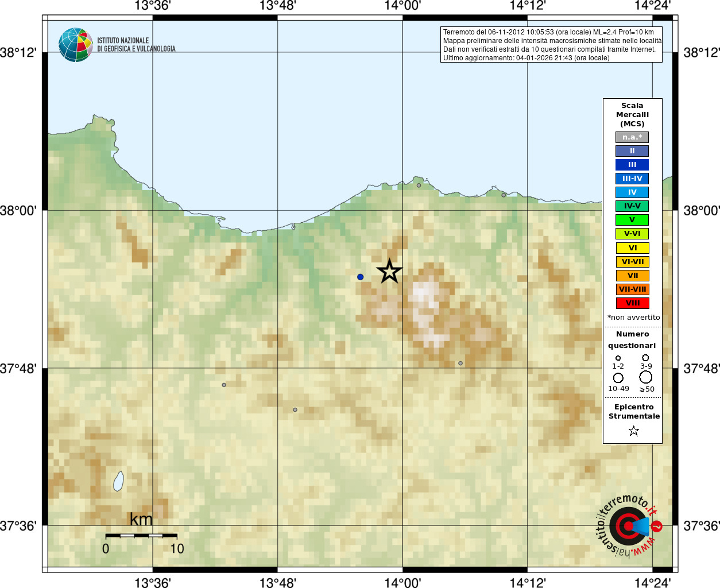Select the blue III-IV swatch

point(632,179)
